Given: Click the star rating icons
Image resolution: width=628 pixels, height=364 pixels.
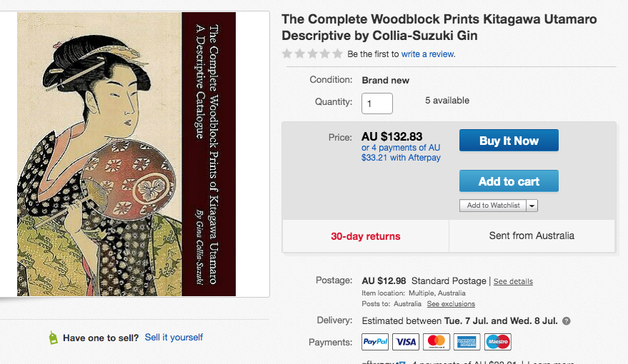Looking at the screenshot, I should (x=312, y=54).
